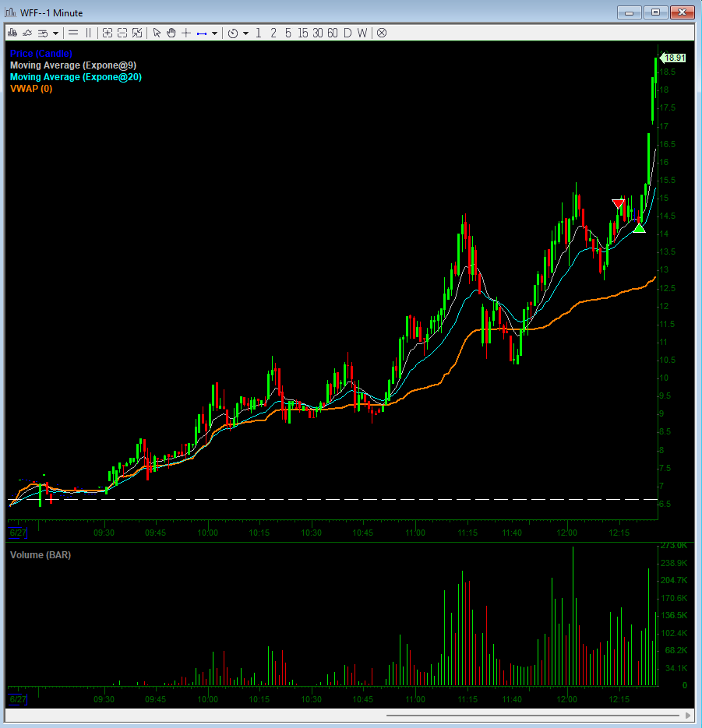The image size is (702, 728).
Task: Open the indicators line-study icon
Action: click(x=27, y=33)
